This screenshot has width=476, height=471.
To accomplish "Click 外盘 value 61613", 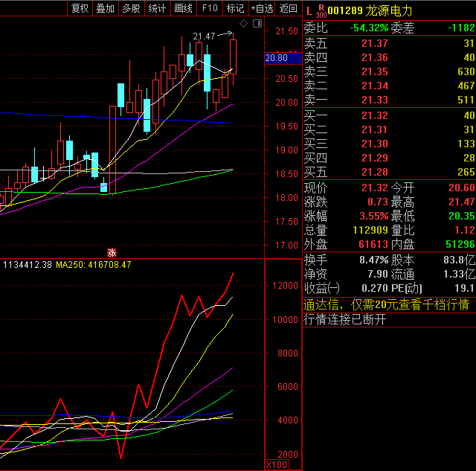I will coord(373,244).
